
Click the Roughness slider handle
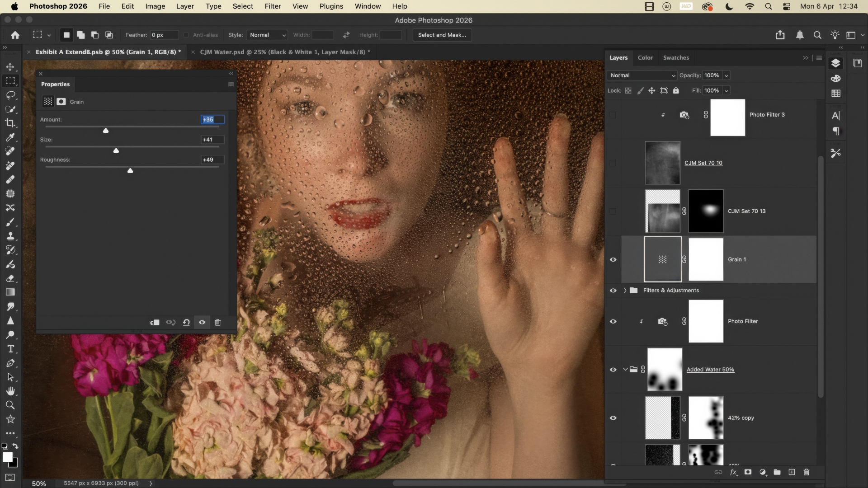[130, 170]
